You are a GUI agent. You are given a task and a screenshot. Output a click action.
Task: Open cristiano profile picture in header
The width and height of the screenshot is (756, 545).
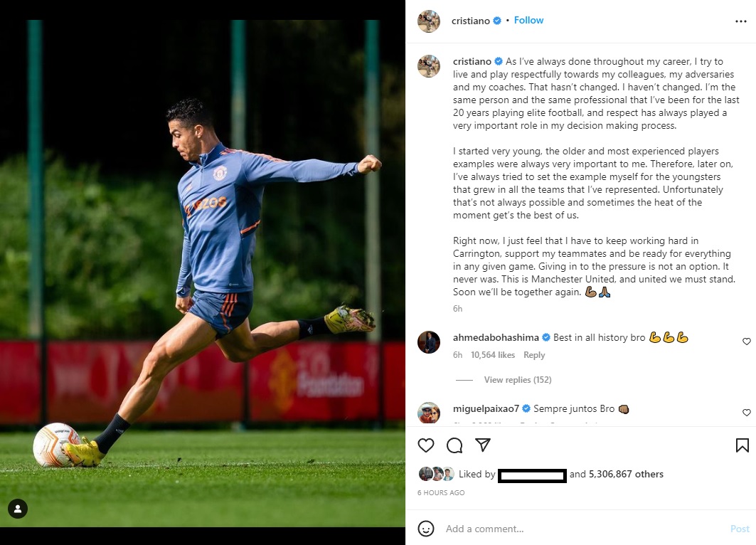click(x=429, y=21)
